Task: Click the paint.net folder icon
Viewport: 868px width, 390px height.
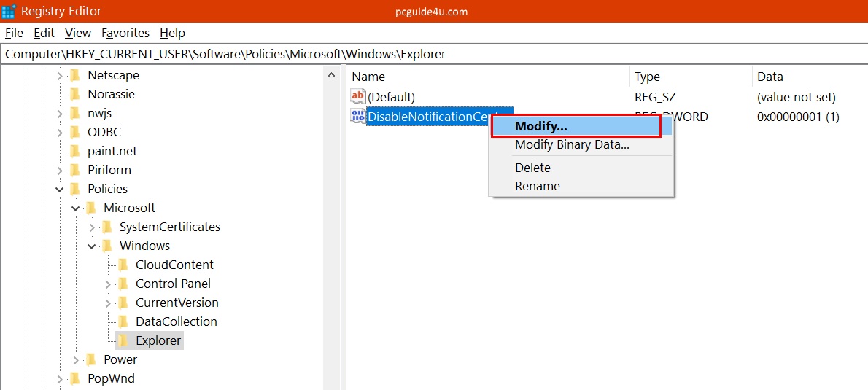Action: point(74,151)
